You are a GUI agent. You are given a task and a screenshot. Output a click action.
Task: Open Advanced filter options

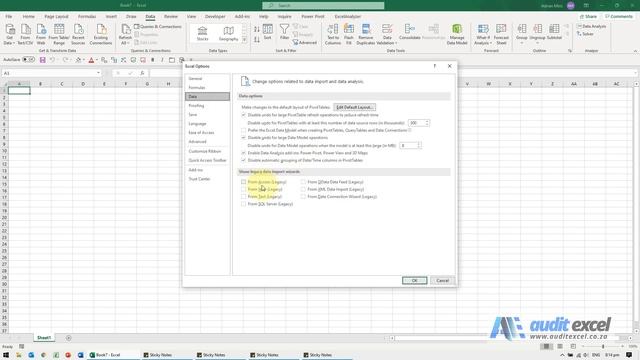coord(305,42)
